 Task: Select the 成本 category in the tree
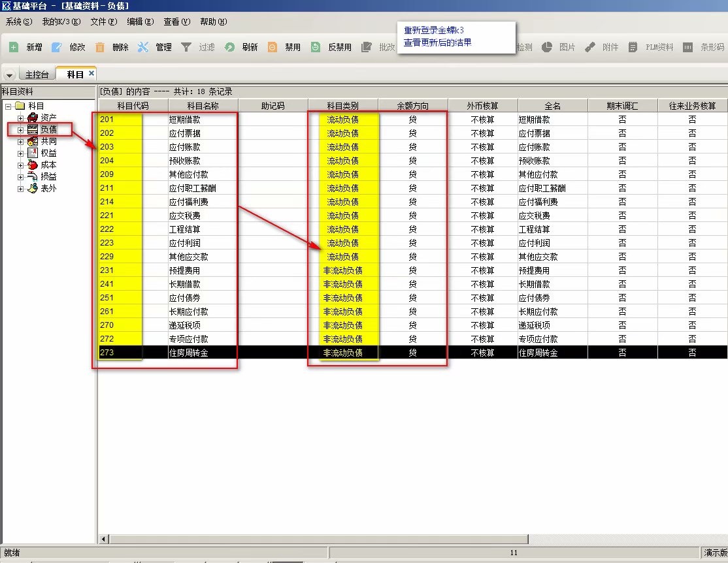click(x=48, y=165)
